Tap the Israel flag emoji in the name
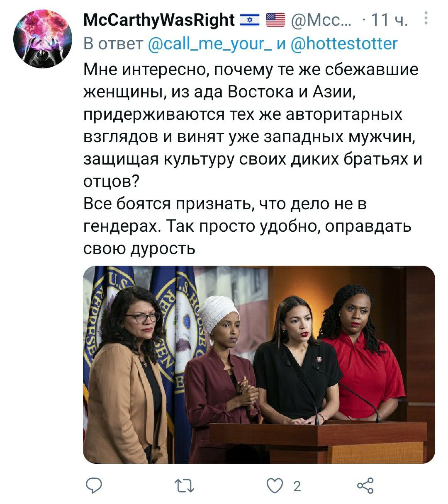448x504 pixels. (250, 19)
